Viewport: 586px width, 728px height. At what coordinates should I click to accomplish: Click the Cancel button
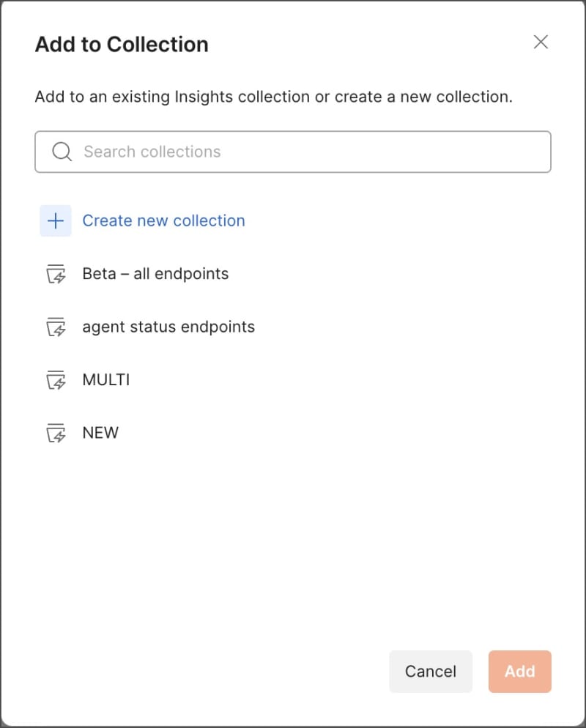[431, 672]
